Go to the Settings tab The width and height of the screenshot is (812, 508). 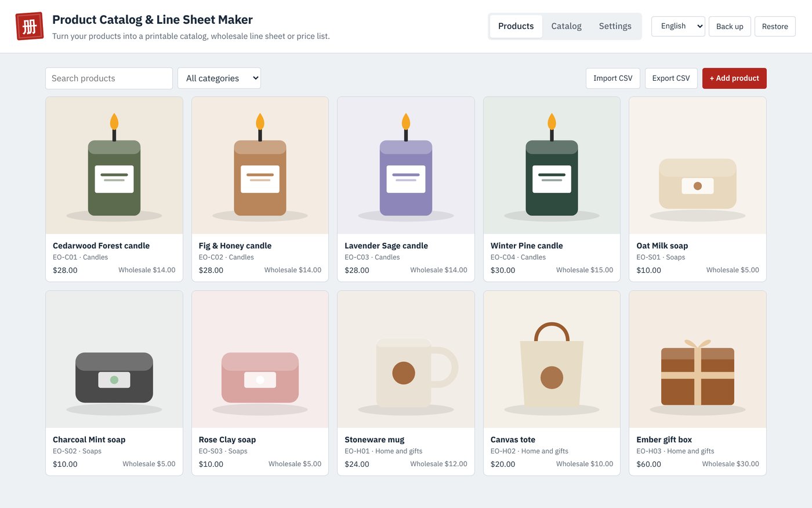[x=615, y=26]
